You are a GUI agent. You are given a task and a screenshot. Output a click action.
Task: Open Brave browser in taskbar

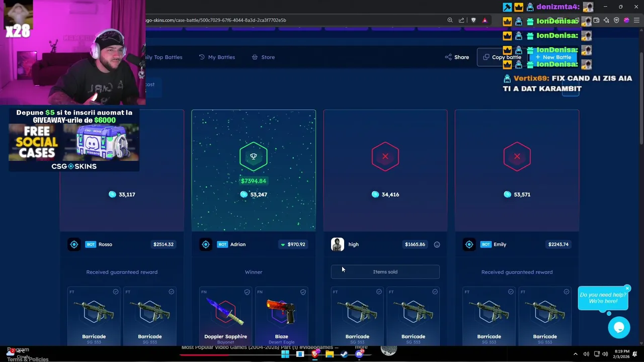click(315, 354)
